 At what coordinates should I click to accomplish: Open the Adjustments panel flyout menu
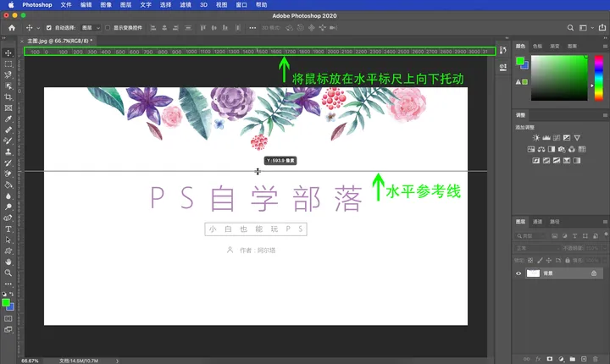pos(605,115)
